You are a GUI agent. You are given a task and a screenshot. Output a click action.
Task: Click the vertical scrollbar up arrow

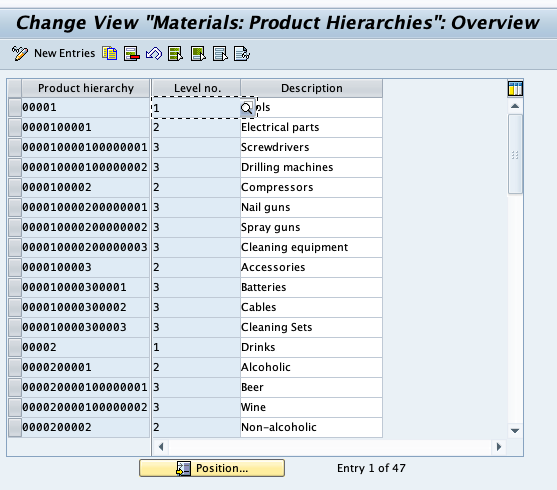point(515,106)
